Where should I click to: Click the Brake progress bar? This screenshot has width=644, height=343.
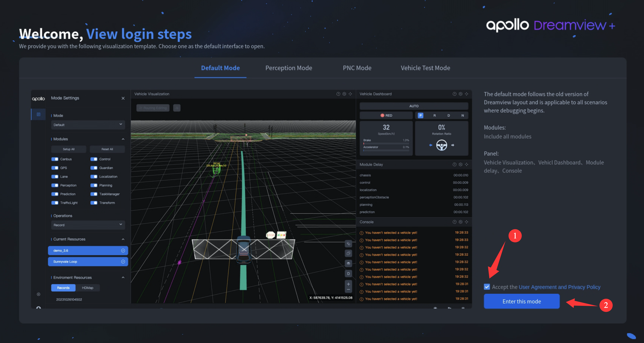pyautogui.click(x=386, y=143)
